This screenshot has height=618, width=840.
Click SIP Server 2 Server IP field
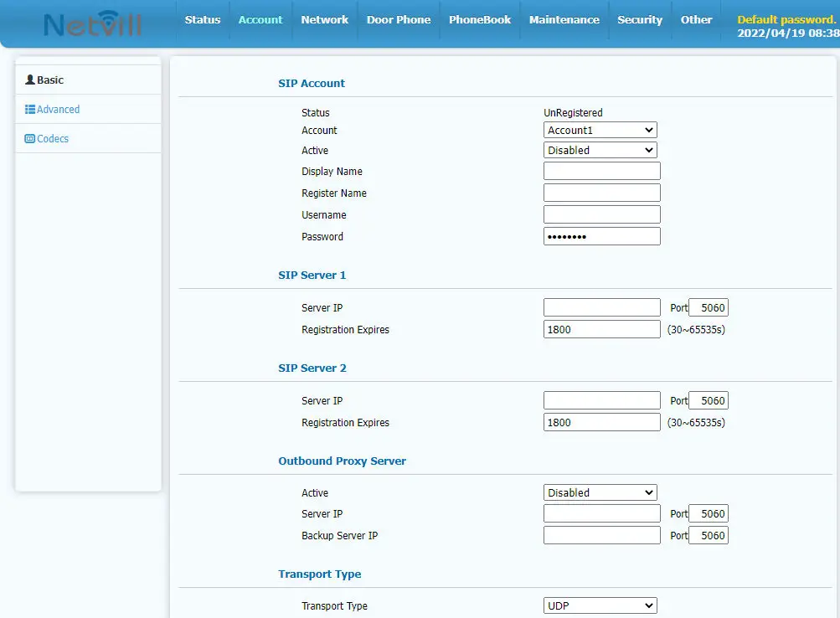point(601,400)
